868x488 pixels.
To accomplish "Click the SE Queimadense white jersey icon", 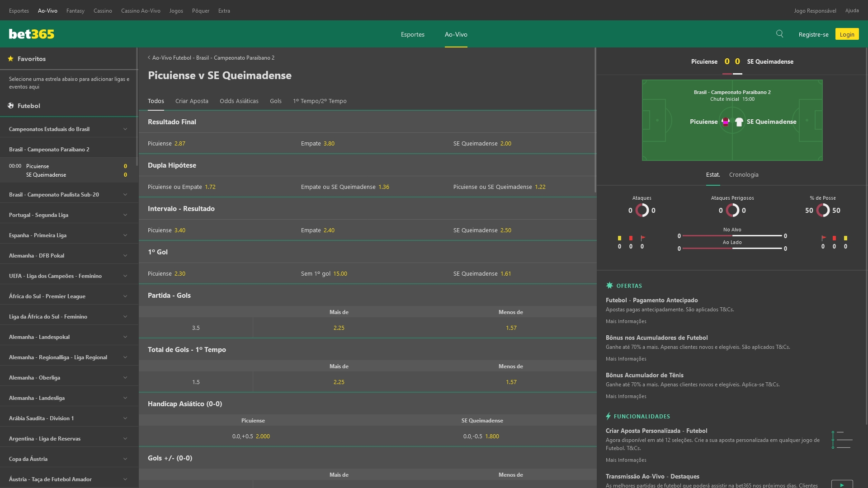I will pyautogui.click(x=739, y=122).
